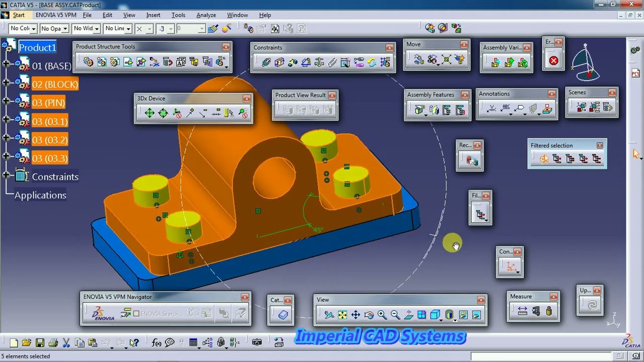Select 03 (03.3) in the specification tree

tap(49, 158)
